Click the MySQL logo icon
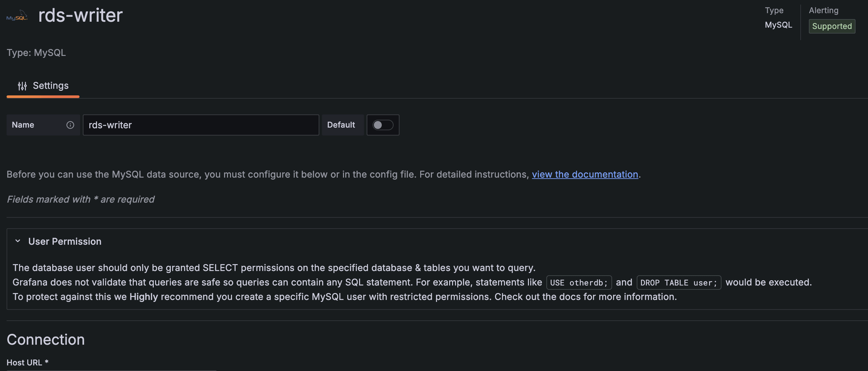 pyautogui.click(x=17, y=15)
